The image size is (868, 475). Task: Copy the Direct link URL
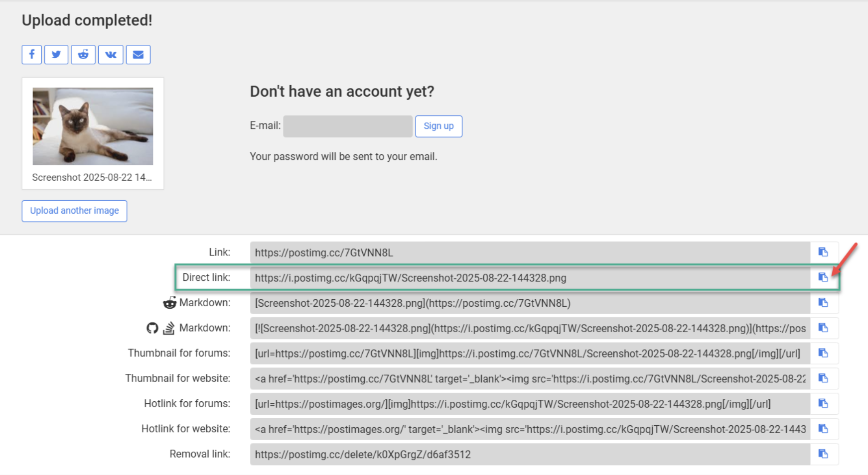823,277
